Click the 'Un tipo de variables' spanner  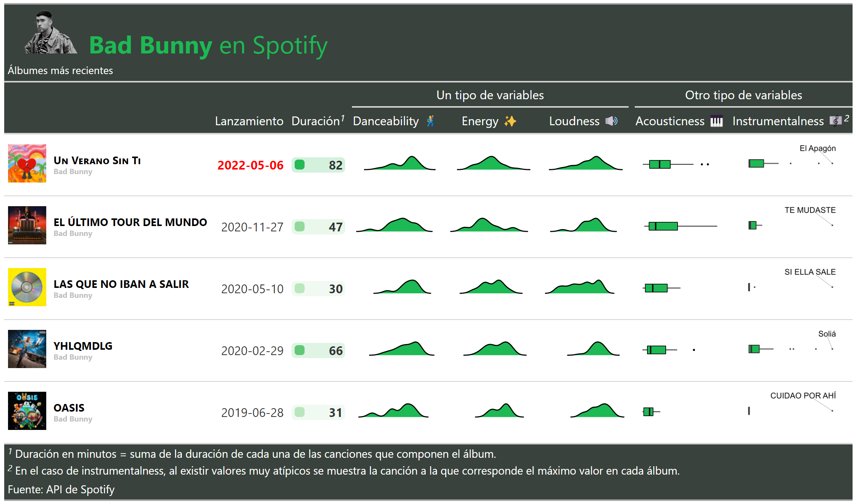point(490,95)
